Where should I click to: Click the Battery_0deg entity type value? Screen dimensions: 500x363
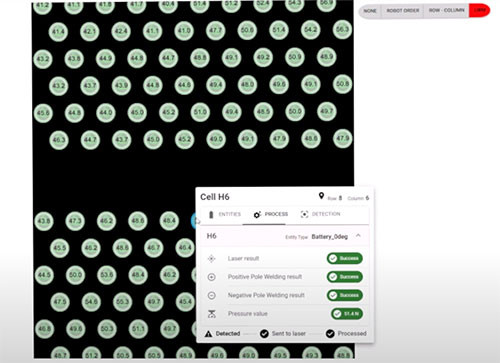tap(329, 237)
